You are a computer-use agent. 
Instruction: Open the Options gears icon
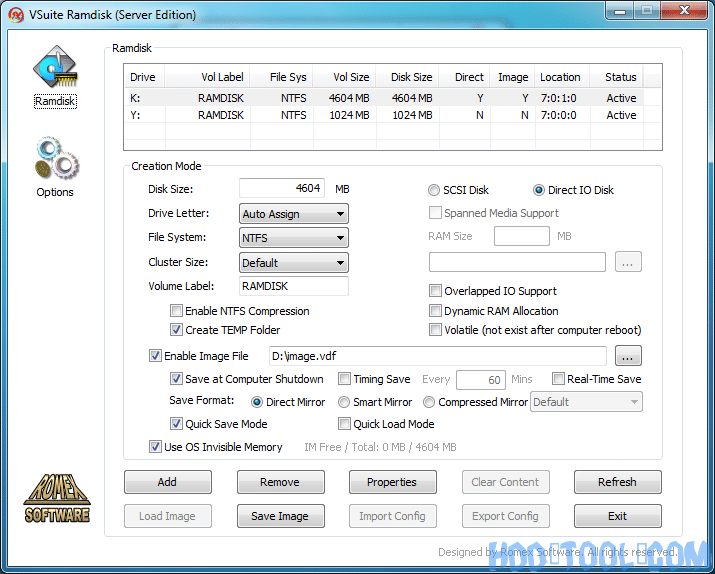pyautogui.click(x=57, y=158)
